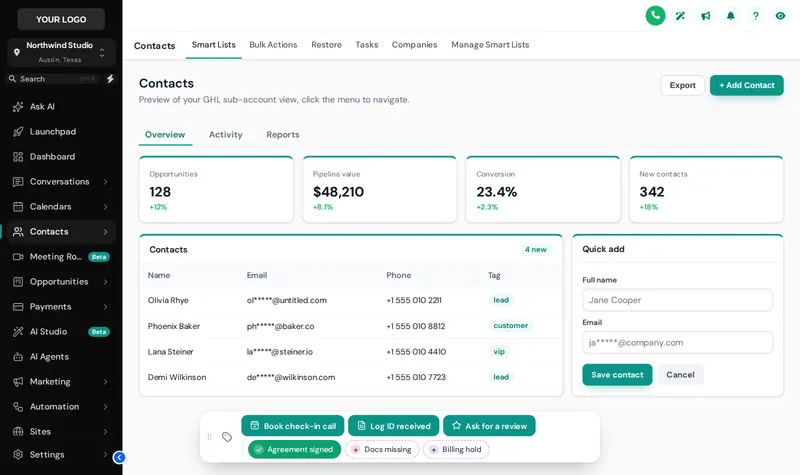Open the magic wand AI icon
Screen dimensions: 800x475
(680, 16)
